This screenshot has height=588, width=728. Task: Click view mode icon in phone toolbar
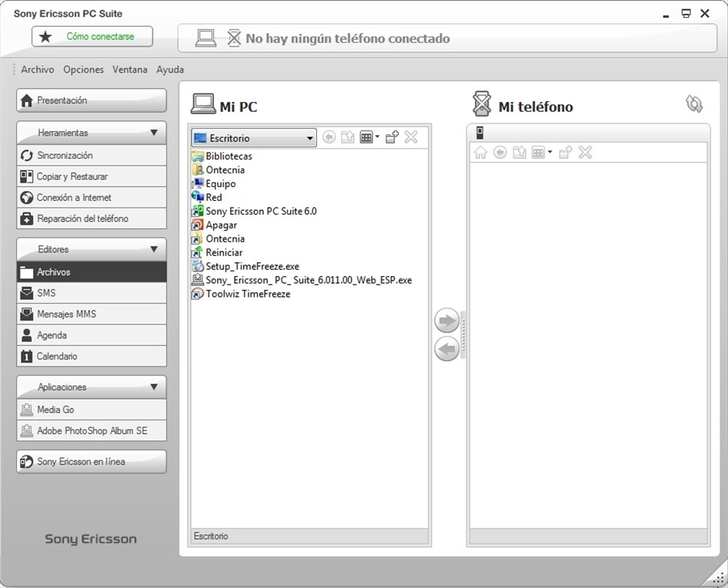click(538, 153)
